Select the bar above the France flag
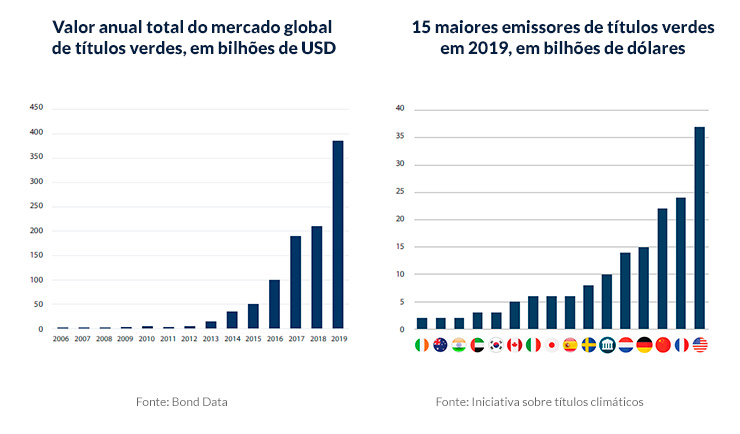The image size is (740, 434). click(x=681, y=263)
